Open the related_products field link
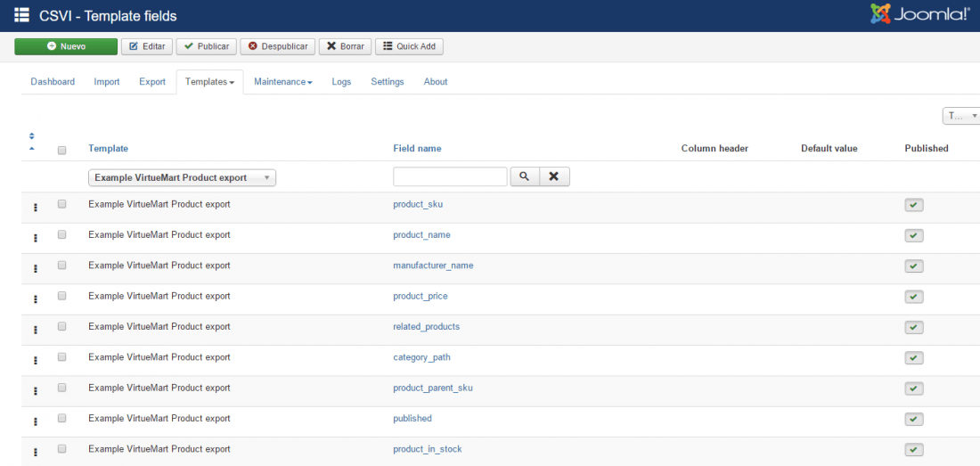This screenshot has width=980, height=466. pos(426,327)
